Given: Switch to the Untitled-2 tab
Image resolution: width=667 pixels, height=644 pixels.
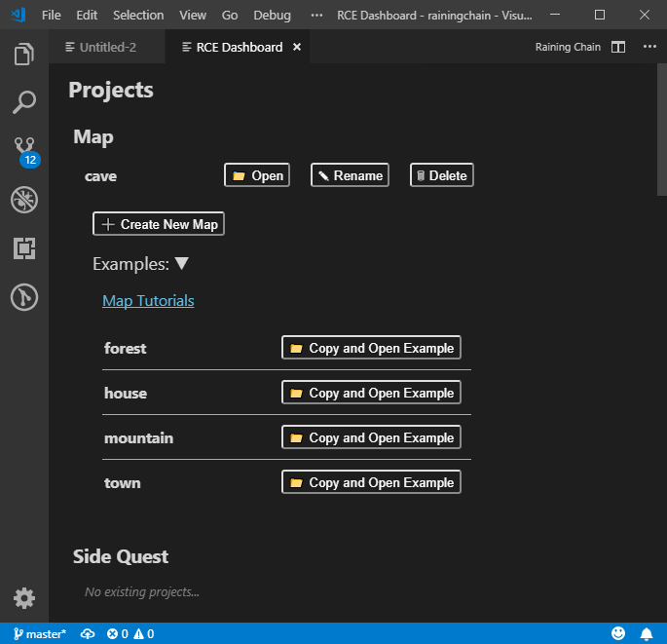Looking at the screenshot, I should (107, 47).
